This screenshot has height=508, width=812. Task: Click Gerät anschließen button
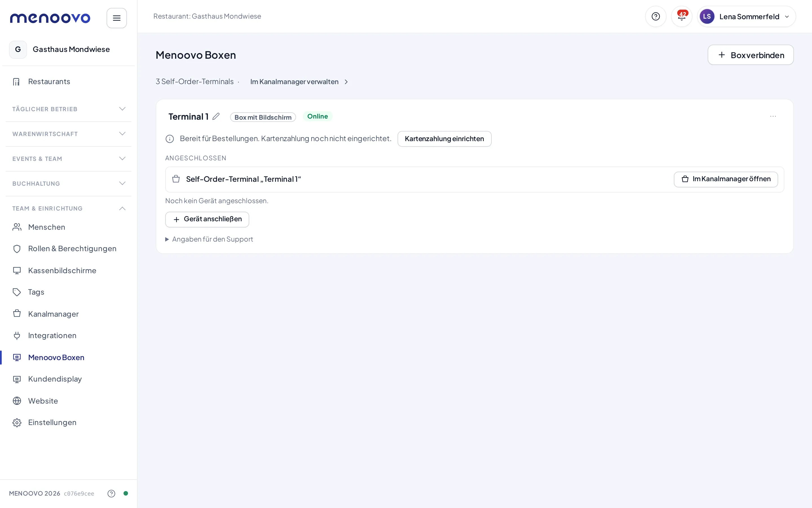207,219
